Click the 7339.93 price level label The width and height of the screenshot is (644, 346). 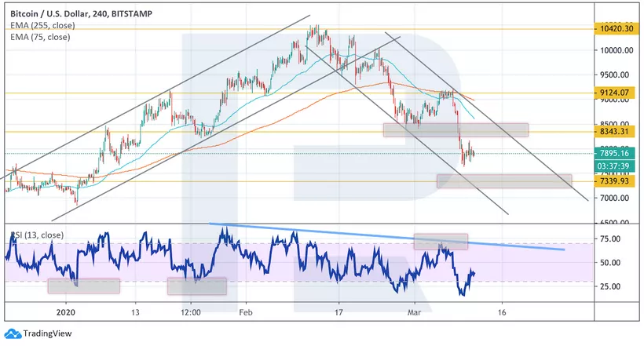[x=615, y=182]
